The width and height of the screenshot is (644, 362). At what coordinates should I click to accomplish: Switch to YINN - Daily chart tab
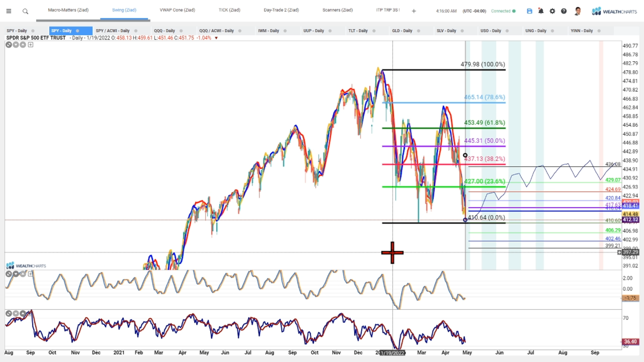pyautogui.click(x=582, y=31)
